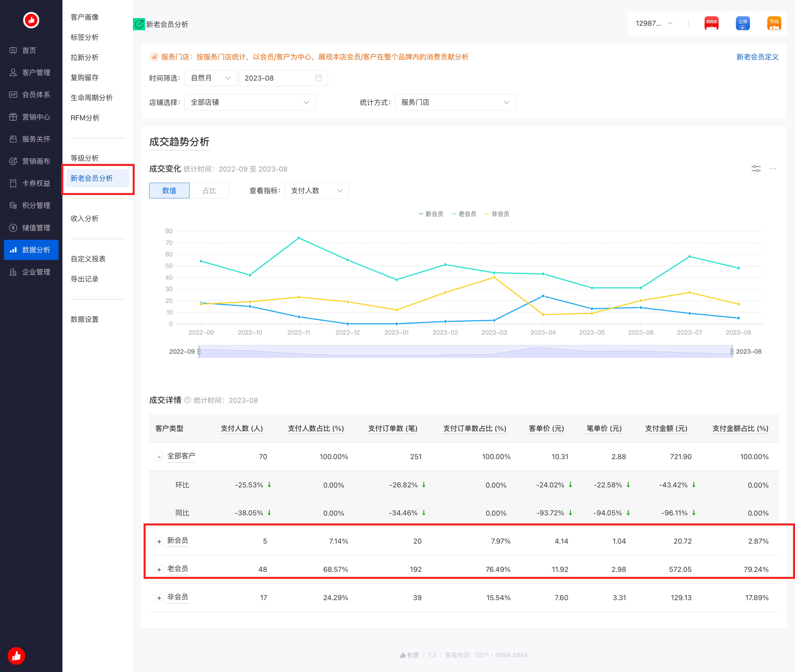Open the 支付人数 indicator dropdown
Image resolution: width=795 pixels, height=672 pixels.
[x=317, y=191]
